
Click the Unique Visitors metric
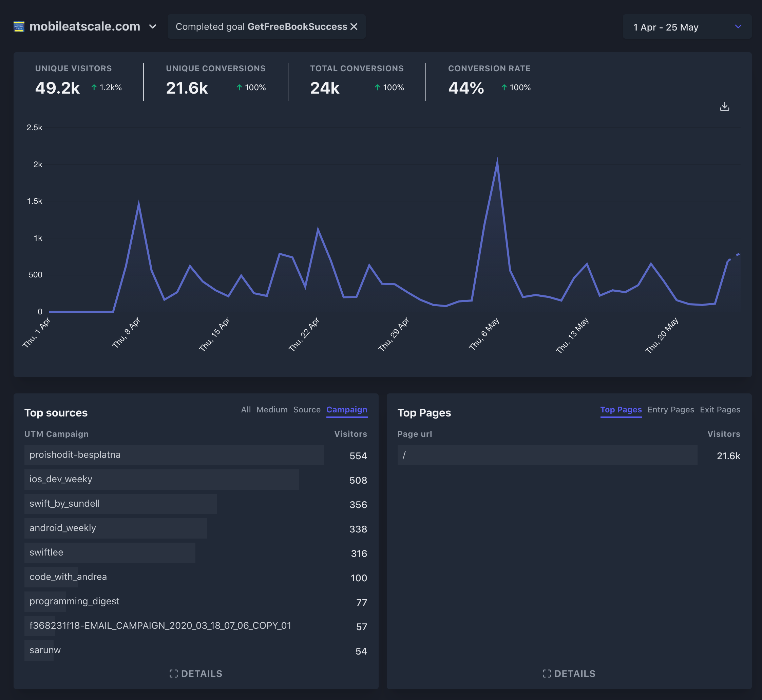(x=58, y=88)
